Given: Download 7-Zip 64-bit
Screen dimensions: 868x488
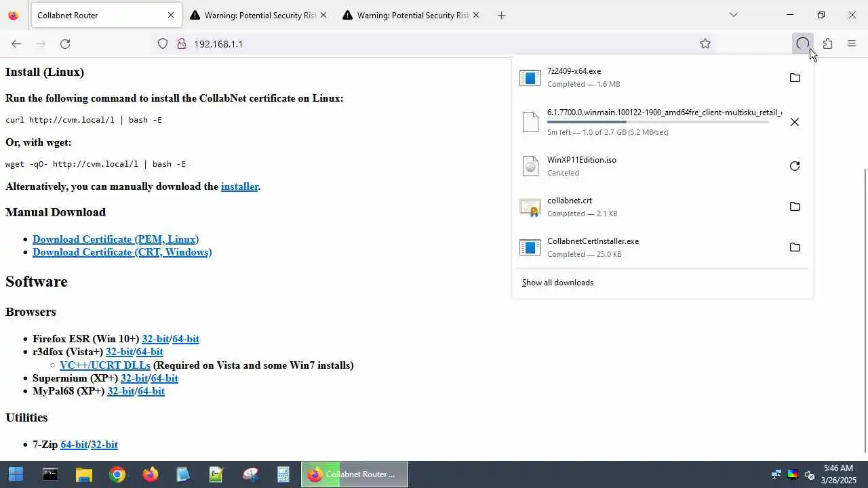Looking at the screenshot, I should 74,445.
